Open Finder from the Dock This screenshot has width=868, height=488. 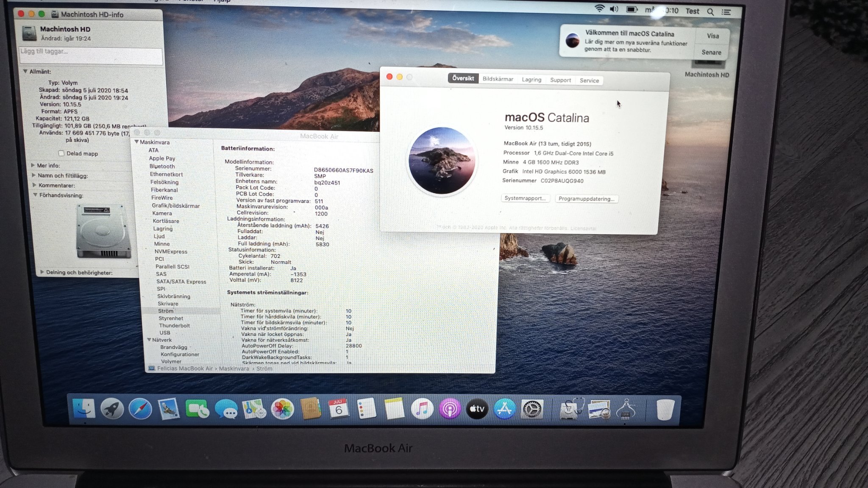pos(84,408)
